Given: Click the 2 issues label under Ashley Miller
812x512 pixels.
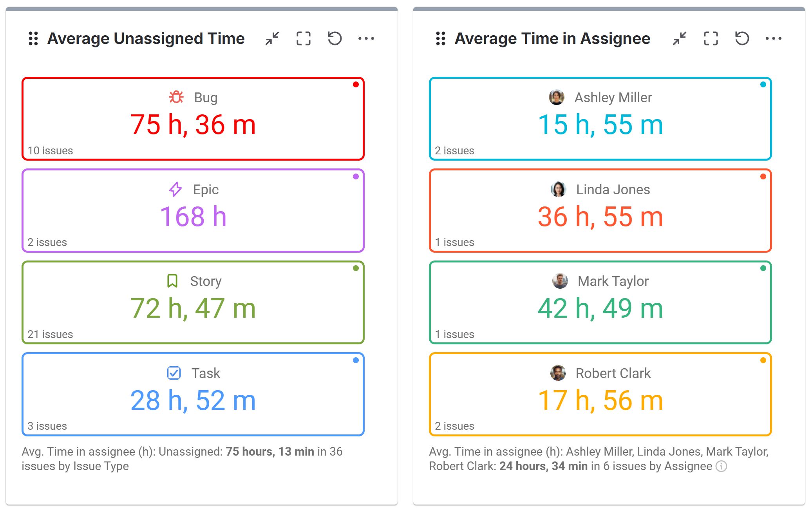Looking at the screenshot, I should 454,150.
